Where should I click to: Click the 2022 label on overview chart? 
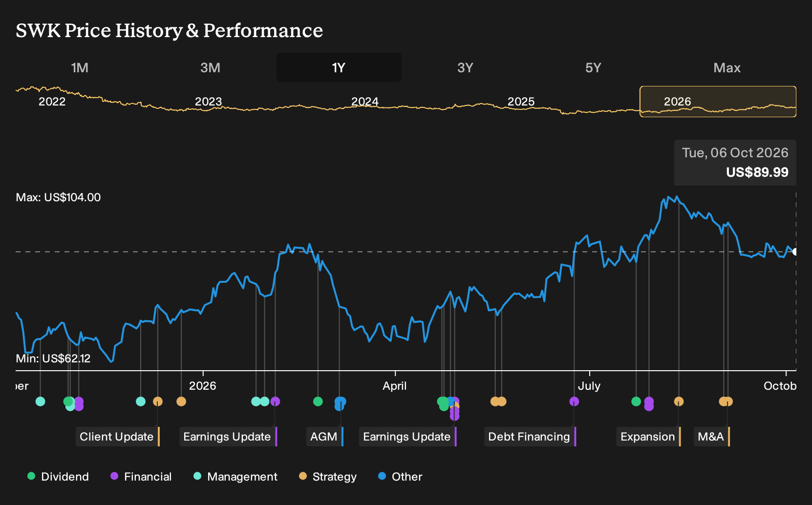[x=52, y=102]
